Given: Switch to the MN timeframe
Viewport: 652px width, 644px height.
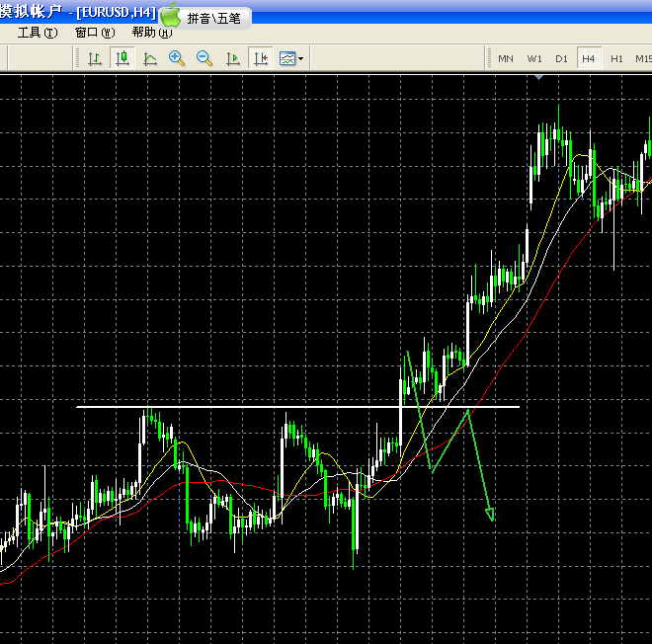Looking at the screenshot, I should coord(506,58).
